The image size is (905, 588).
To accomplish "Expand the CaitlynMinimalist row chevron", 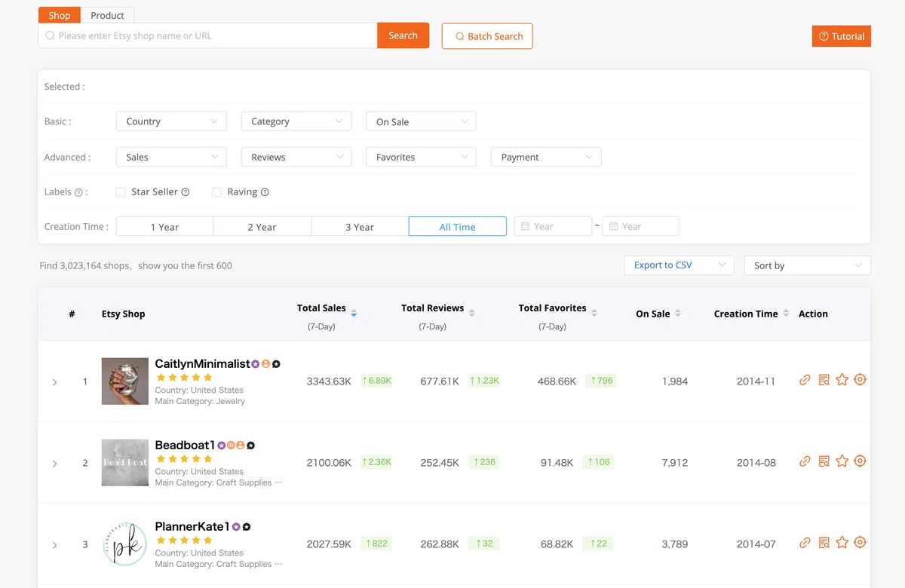I will 55,382.
